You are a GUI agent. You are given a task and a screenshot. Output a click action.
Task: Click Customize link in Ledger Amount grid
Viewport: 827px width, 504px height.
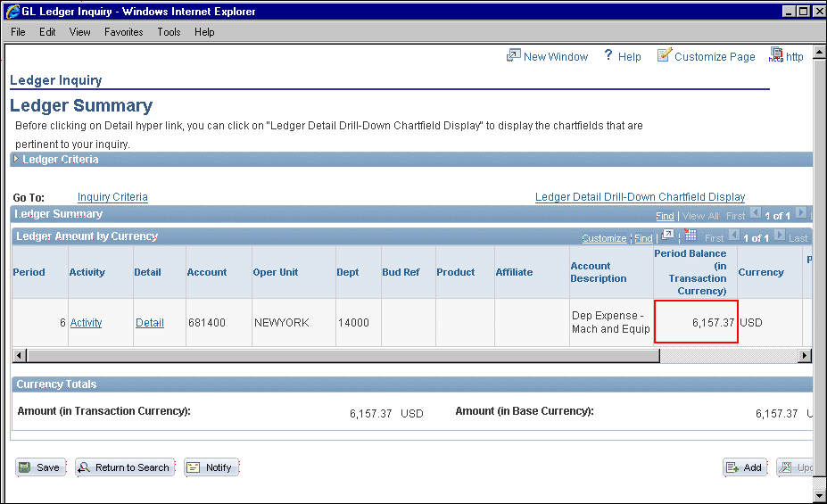pos(604,238)
